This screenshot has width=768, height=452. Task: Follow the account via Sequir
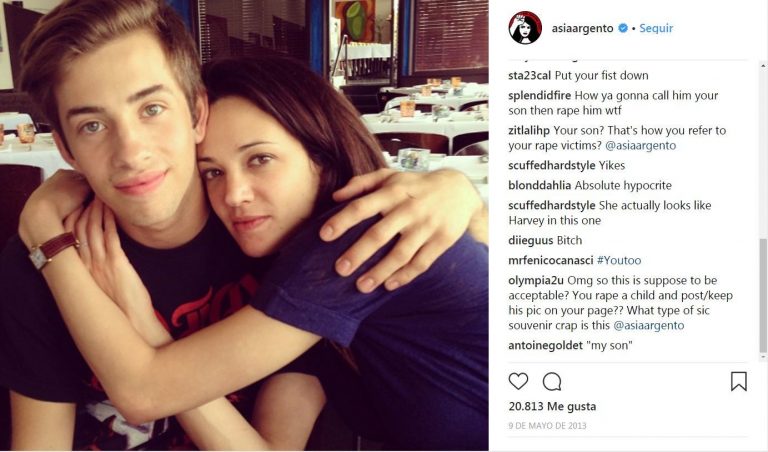tap(656, 28)
